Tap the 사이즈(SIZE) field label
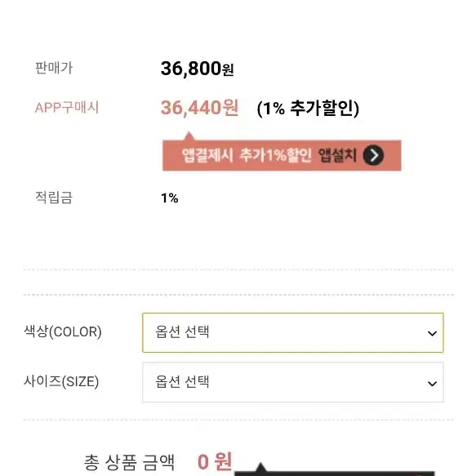 point(61,381)
